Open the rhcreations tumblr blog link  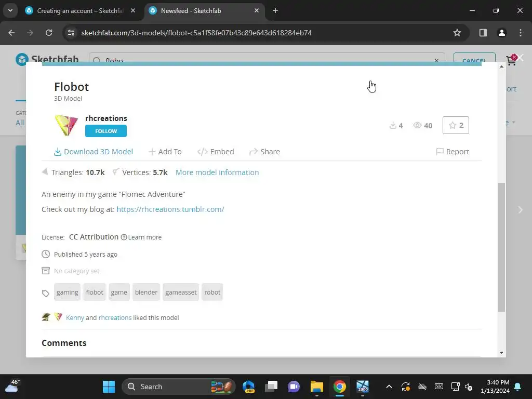(x=170, y=209)
